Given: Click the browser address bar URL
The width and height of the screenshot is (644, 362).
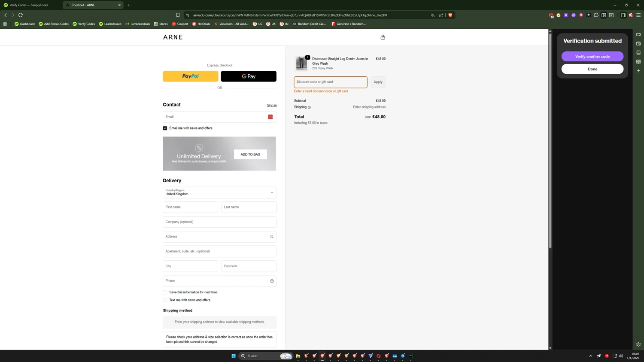Looking at the screenshot, I should (290, 15).
